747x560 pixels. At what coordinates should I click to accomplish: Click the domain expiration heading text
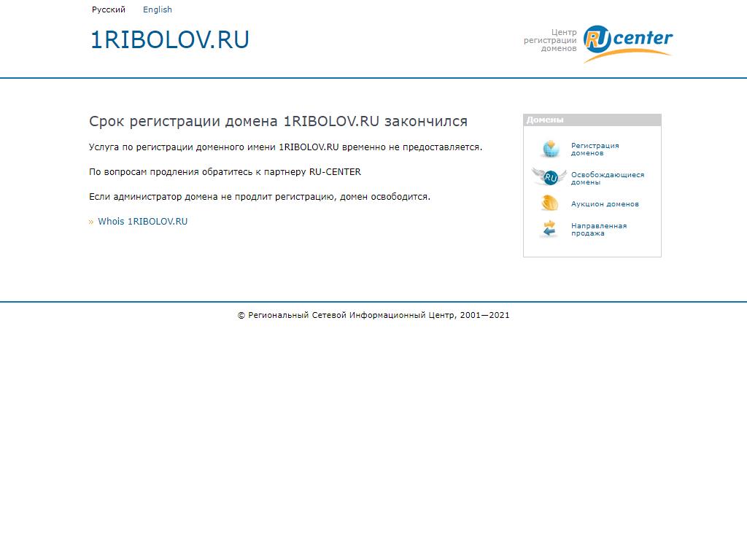(278, 121)
